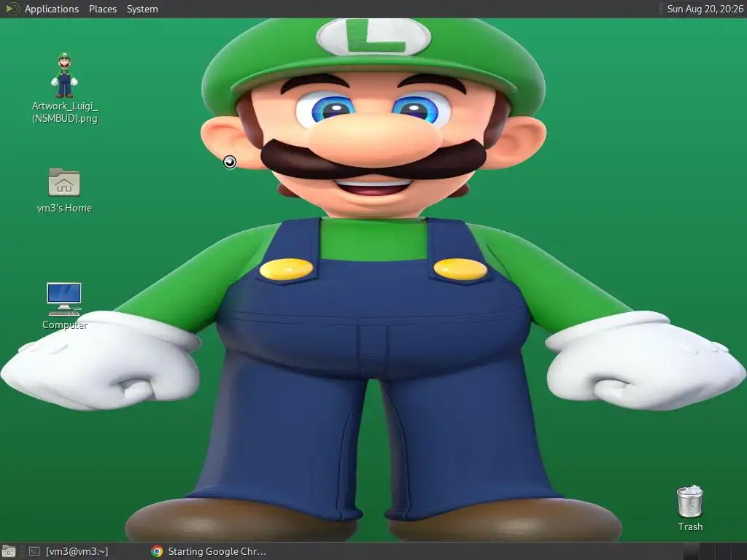Click the Google Chrome logo in the taskbar
This screenshot has width=747, height=560.
(x=157, y=551)
